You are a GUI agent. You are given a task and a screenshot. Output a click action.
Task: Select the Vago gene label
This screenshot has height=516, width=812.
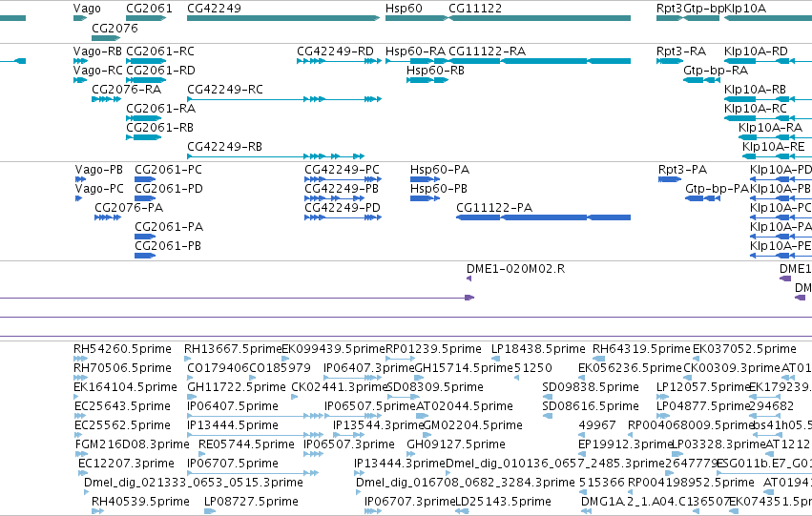click(x=87, y=9)
